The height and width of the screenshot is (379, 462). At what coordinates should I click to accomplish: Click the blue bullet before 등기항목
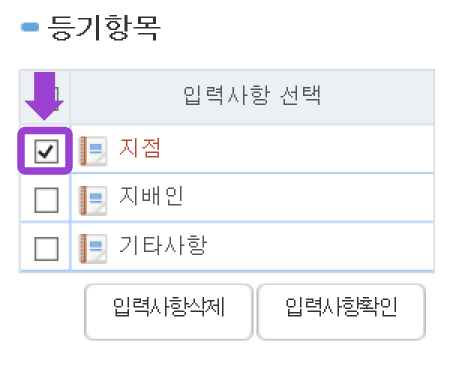click(30, 27)
